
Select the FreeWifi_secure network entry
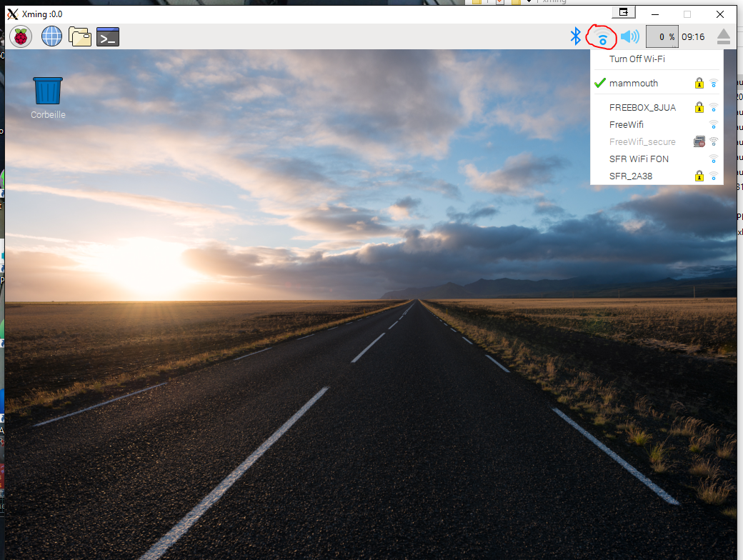[657, 141]
